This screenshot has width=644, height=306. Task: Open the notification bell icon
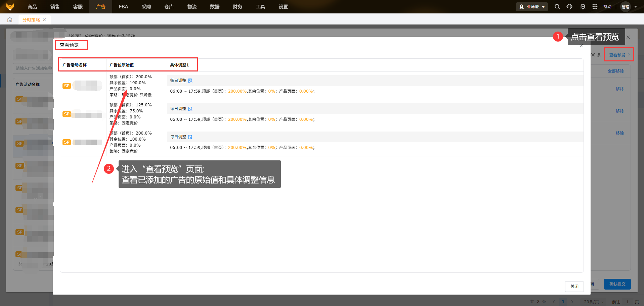583,7
